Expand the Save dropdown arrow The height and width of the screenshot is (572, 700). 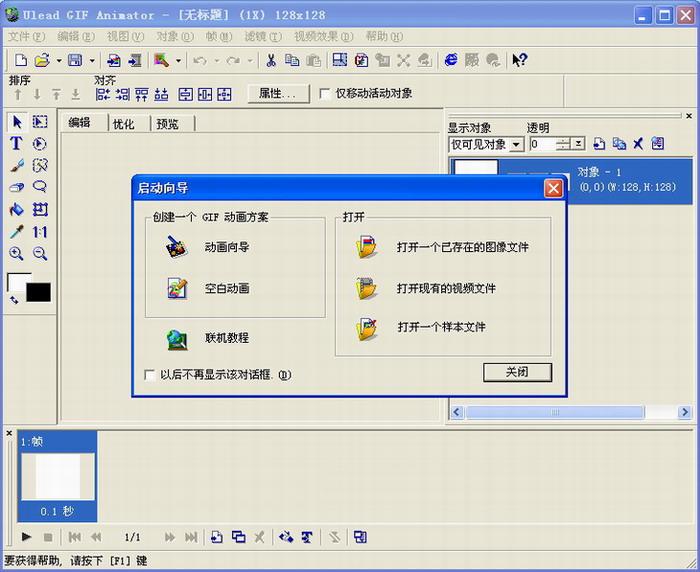pos(92,60)
